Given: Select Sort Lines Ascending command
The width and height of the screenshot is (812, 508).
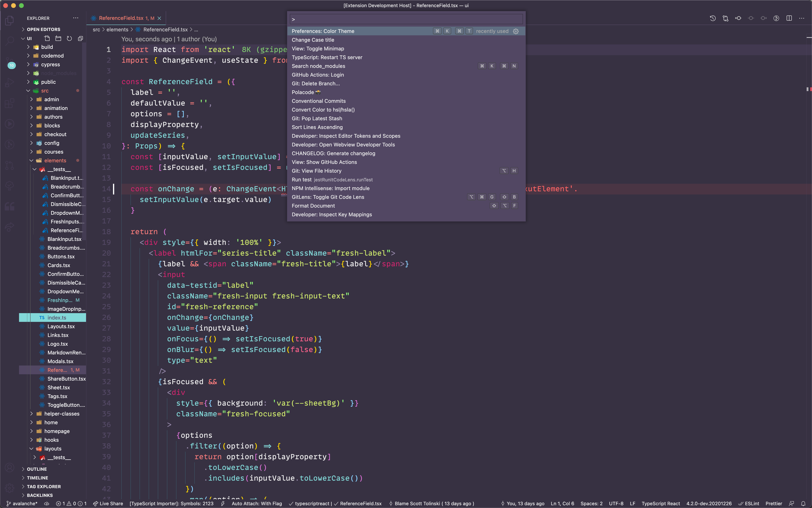Looking at the screenshot, I should (406, 127).
